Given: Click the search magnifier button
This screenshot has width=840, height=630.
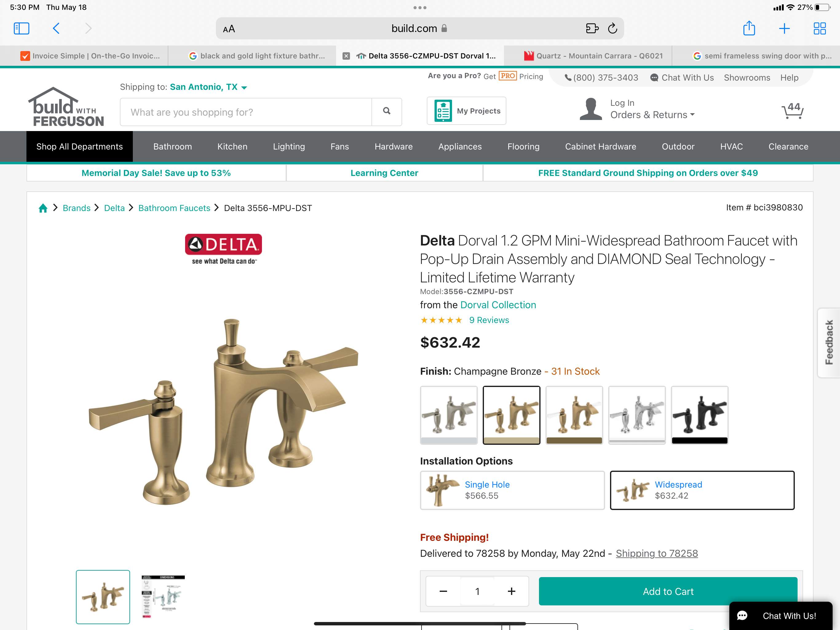Looking at the screenshot, I should click(x=386, y=112).
